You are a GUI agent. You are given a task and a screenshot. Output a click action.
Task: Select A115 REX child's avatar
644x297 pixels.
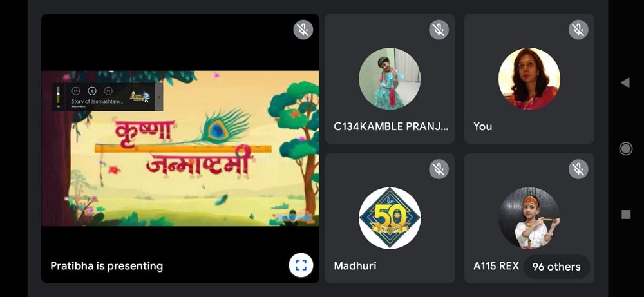529,218
